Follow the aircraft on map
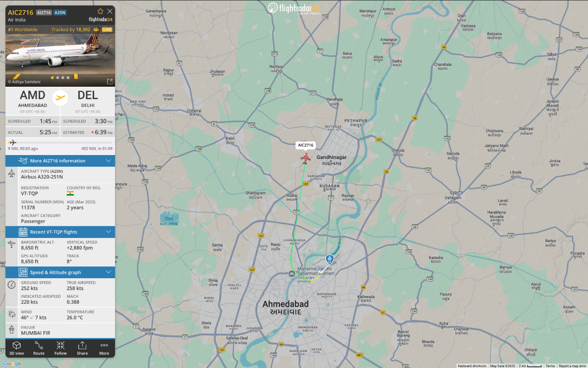Viewport: 588px width, 368px height. [x=61, y=348]
